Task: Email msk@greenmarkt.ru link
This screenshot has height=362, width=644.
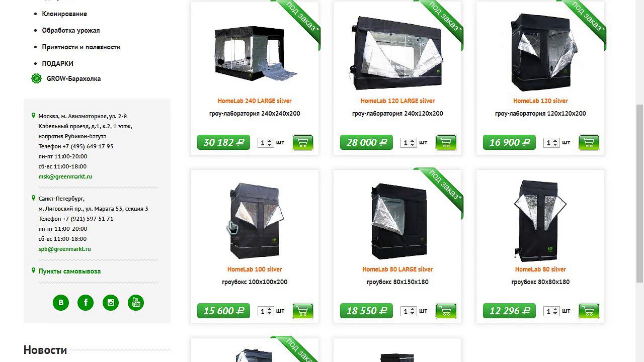Action: 65,176
